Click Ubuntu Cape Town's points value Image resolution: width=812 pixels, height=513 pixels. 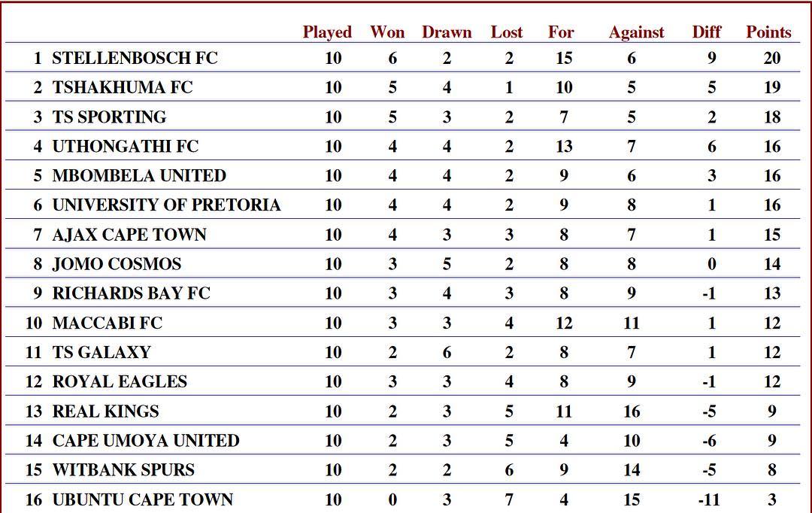(772, 499)
